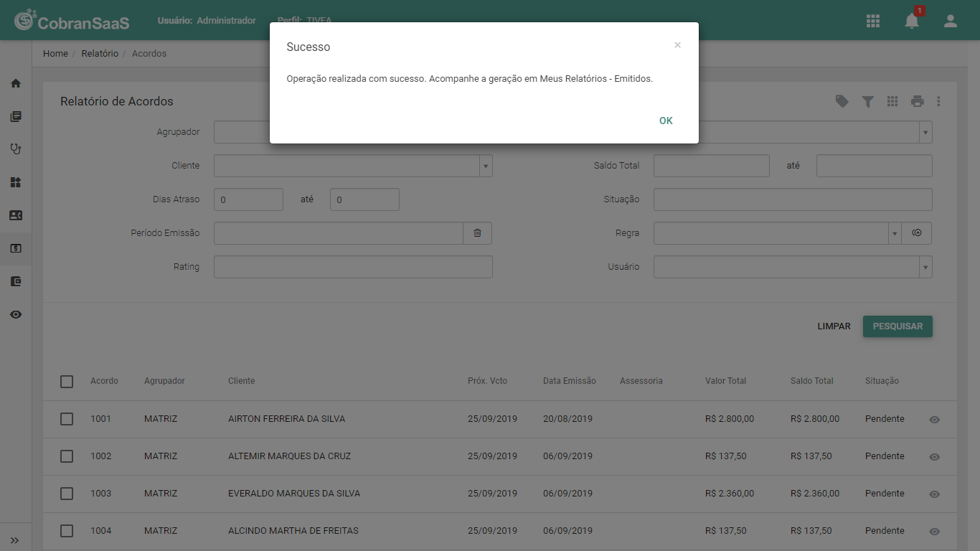The image size is (980, 551).
Task: Sort by the Acordo column header
Action: (x=104, y=381)
